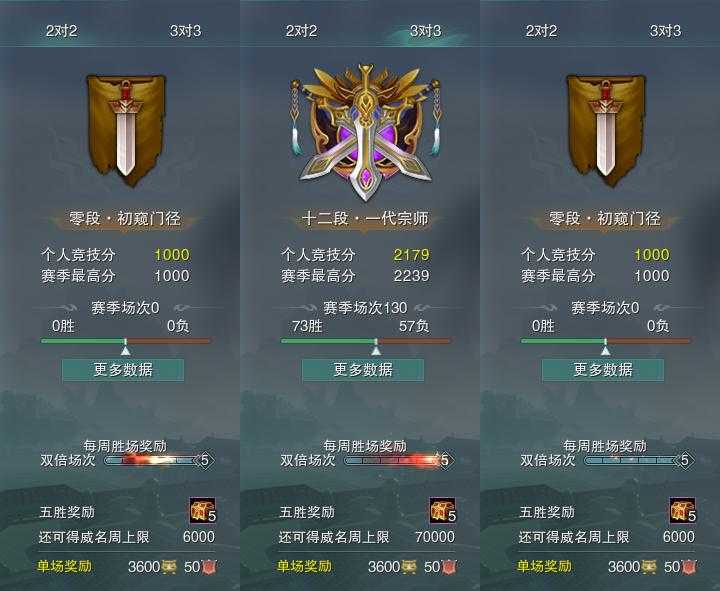Screen dimensions: 720x591
Task: Open 更多数据 in the left panel
Action: [x=123, y=370]
